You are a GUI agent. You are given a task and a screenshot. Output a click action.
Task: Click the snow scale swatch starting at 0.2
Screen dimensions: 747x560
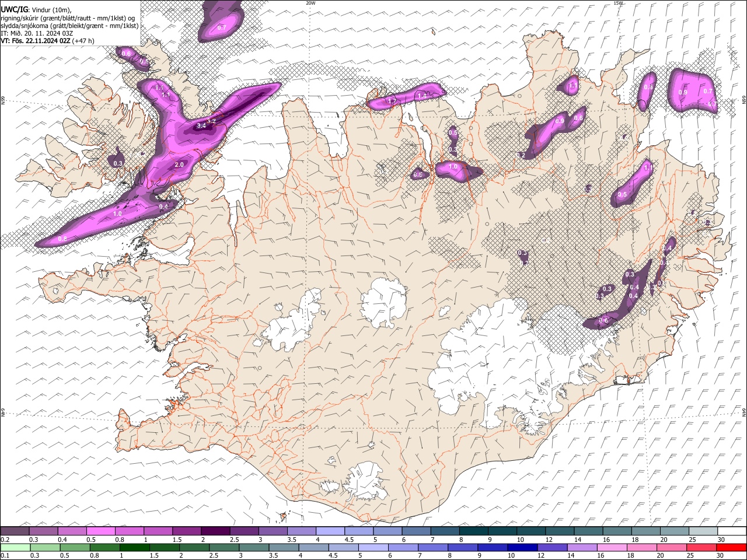pyautogui.click(x=15, y=531)
